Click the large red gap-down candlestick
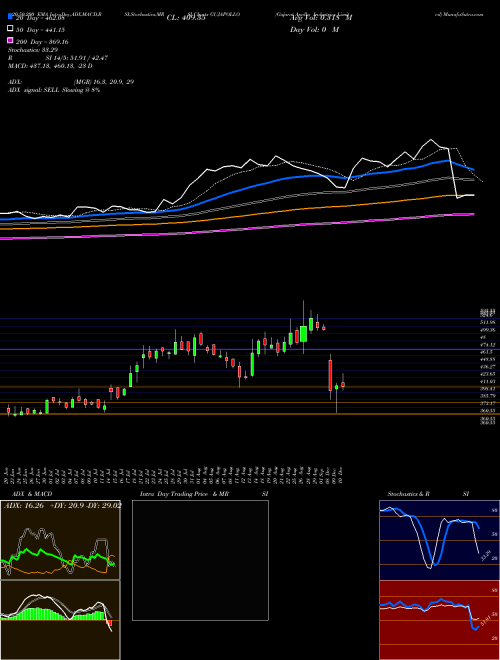500x660 pixels. pos(330,375)
